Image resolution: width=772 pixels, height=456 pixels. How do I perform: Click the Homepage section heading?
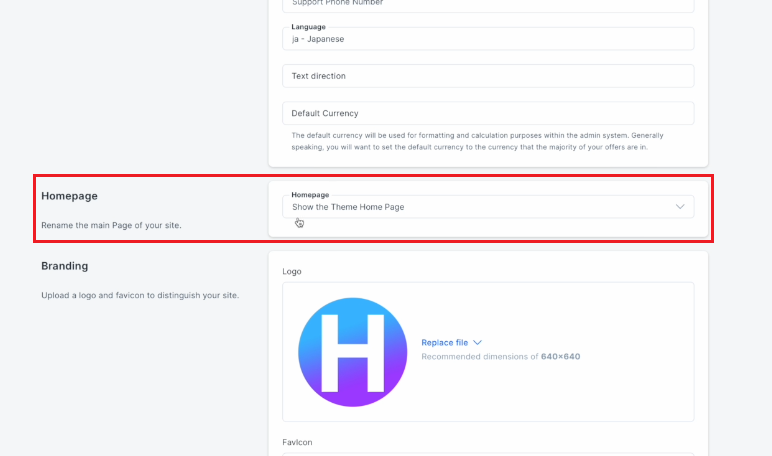69,196
